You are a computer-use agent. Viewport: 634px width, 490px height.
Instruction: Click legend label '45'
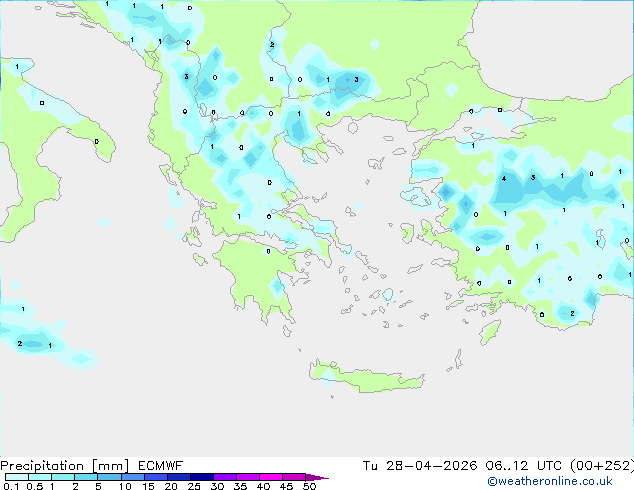[286, 486]
